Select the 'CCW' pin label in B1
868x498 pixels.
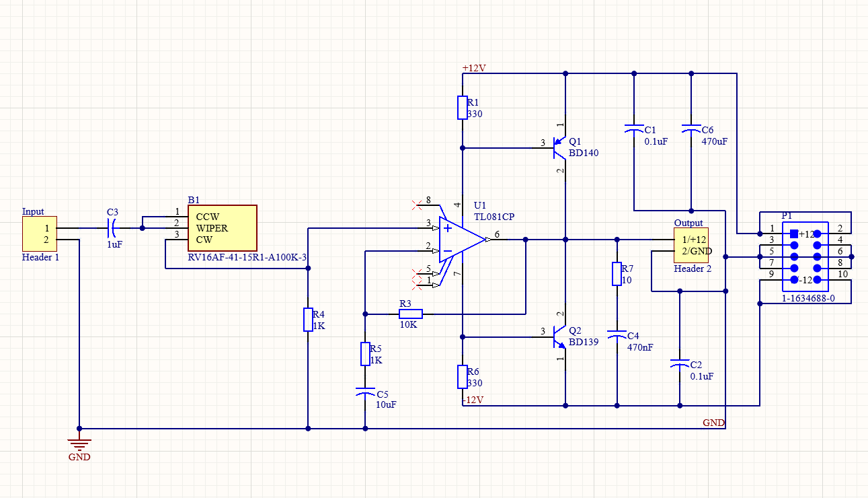[207, 217]
